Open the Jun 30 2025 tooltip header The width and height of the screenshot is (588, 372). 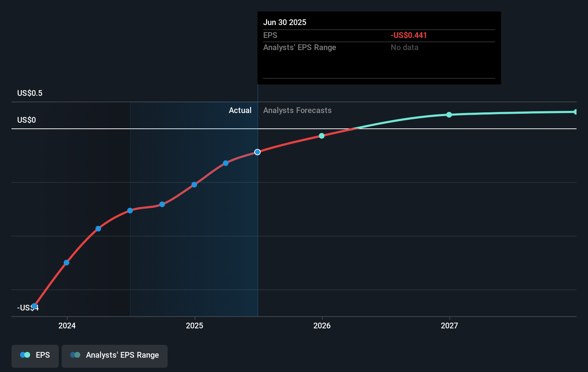[285, 22]
